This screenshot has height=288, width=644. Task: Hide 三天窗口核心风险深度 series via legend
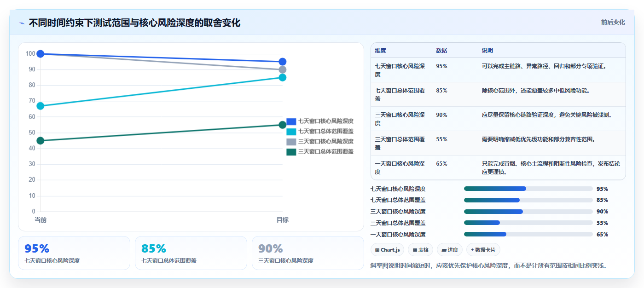tap(320, 142)
